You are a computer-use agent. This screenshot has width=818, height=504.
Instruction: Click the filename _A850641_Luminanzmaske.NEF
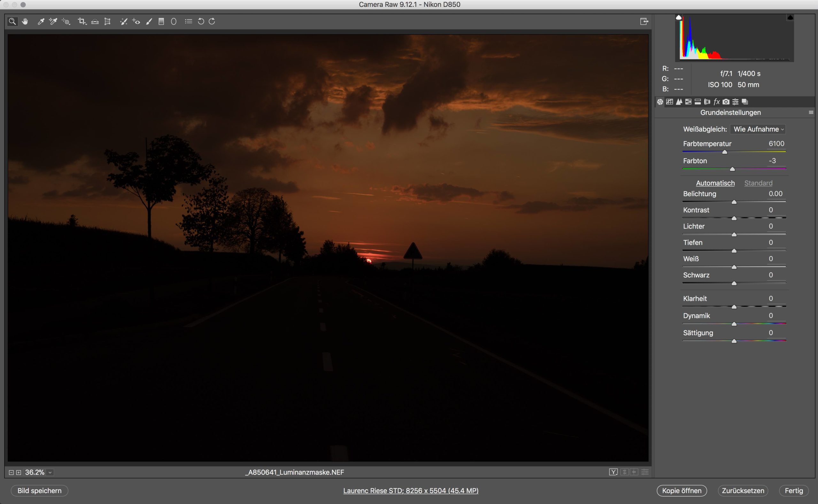(295, 472)
